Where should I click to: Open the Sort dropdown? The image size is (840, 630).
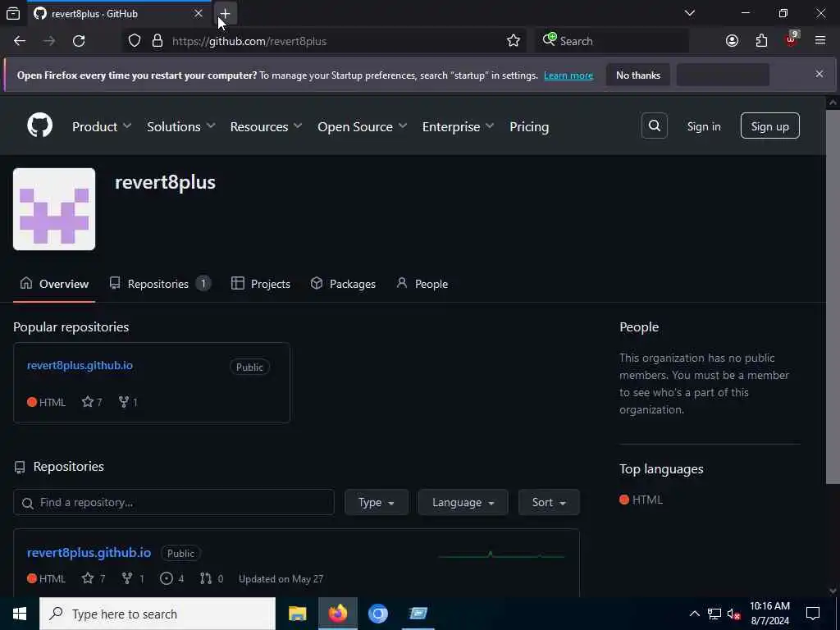[549, 502]
